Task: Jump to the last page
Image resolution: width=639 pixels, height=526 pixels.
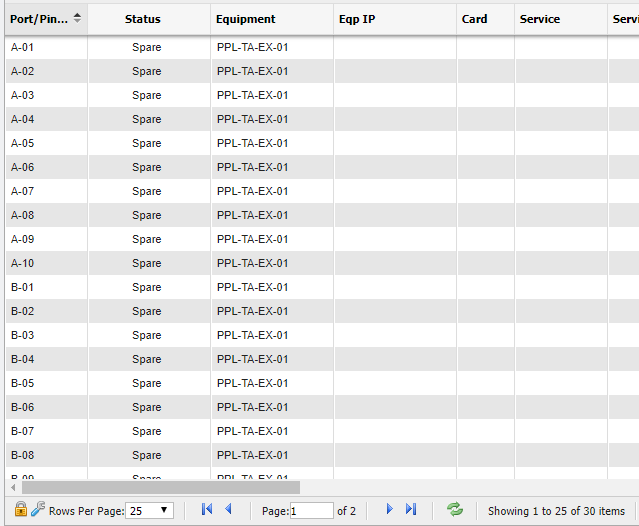Action: point(411,509)
